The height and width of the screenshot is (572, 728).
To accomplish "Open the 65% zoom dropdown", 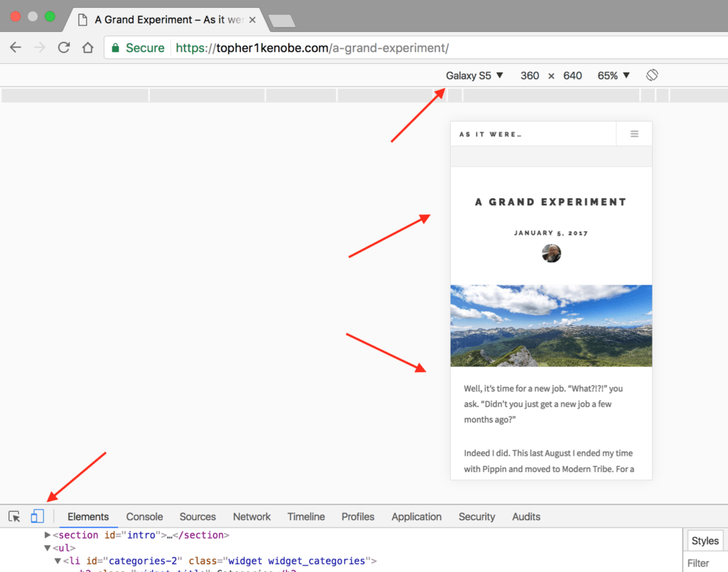I will click(614, 75).
